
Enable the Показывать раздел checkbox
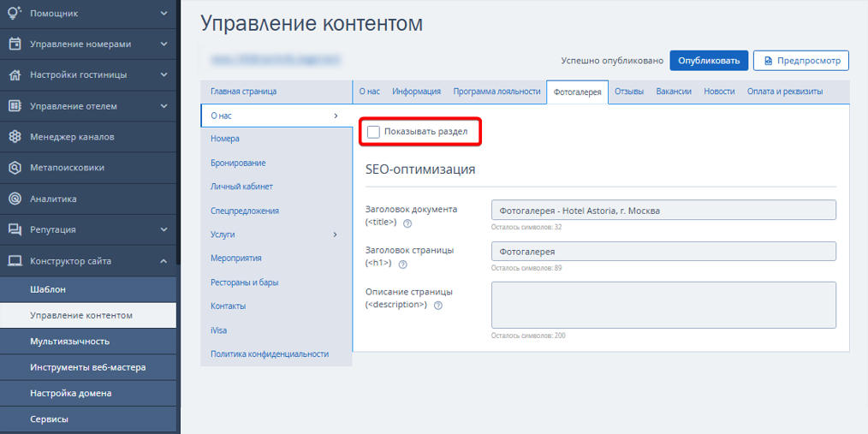click(374, 132)
